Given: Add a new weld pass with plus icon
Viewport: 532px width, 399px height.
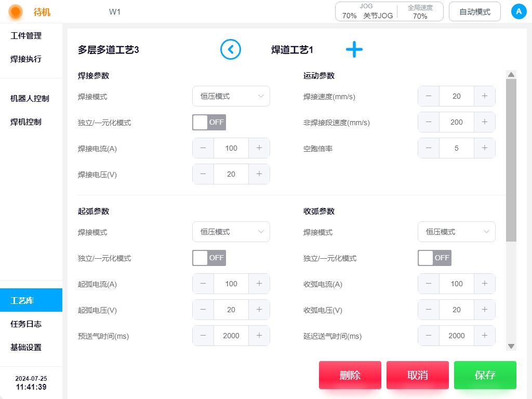Looking at the screenshot, I should pyautogui.click(x=354, y=50).
